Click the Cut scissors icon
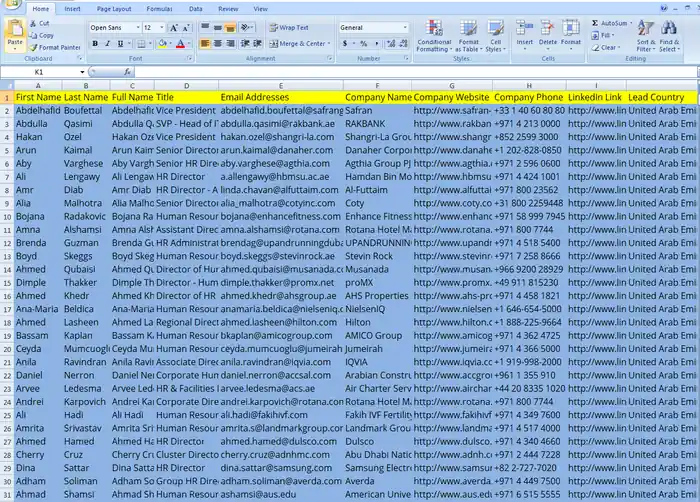This screenshot has height=502, width=700. coord(33,23)
